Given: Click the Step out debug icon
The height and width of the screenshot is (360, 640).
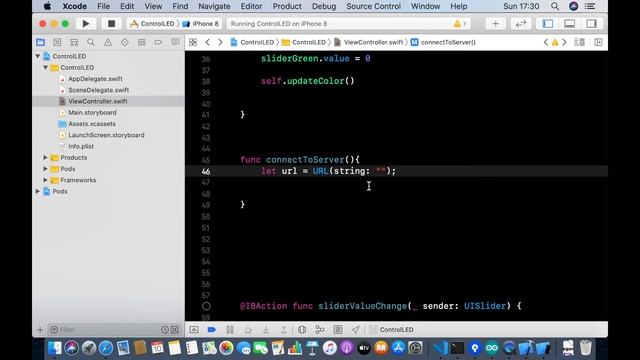Looking at the screenshot, I should 284,329.
